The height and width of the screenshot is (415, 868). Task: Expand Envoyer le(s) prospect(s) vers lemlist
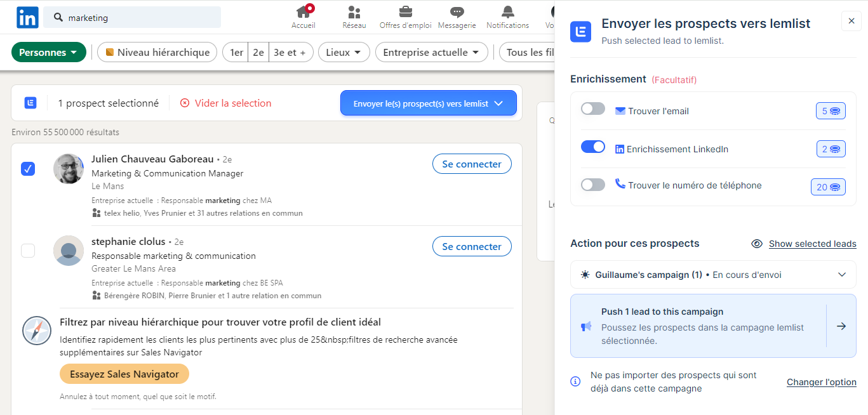[429, 103]
